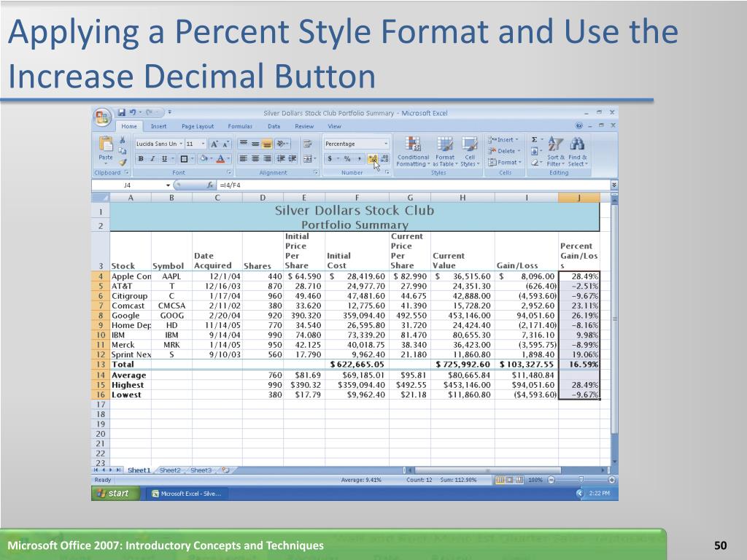The width and height of the screenshot is (747, 560).
Task: Click the Excel Help question-mark icon
Action: pyautogui.click(x=578, y=125)
